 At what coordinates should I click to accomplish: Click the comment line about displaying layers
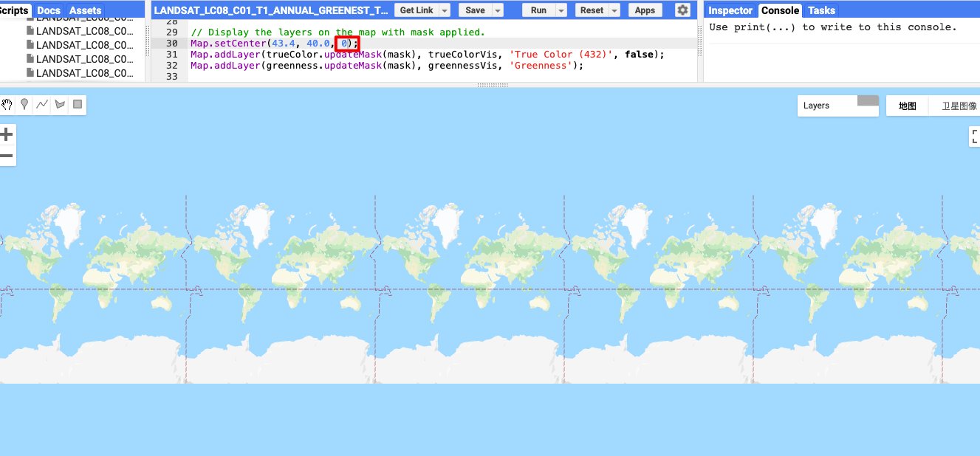pos(337,32)
